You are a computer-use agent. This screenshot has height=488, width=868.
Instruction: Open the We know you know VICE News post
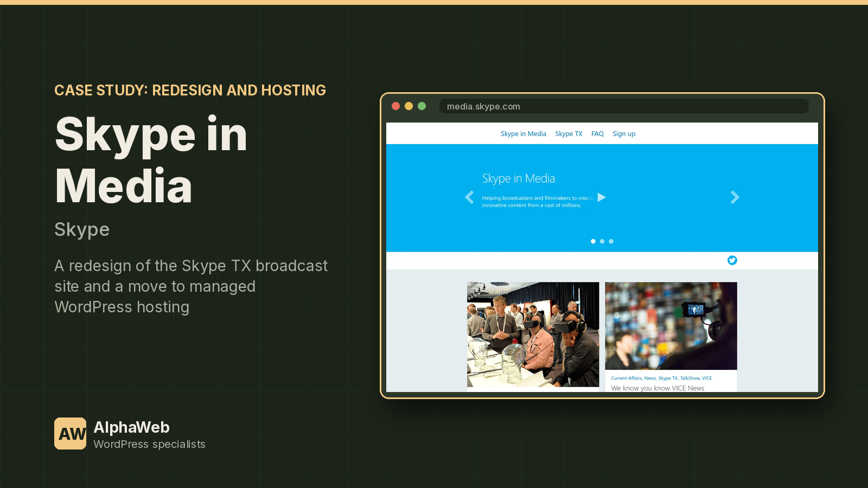click(658, 388)
